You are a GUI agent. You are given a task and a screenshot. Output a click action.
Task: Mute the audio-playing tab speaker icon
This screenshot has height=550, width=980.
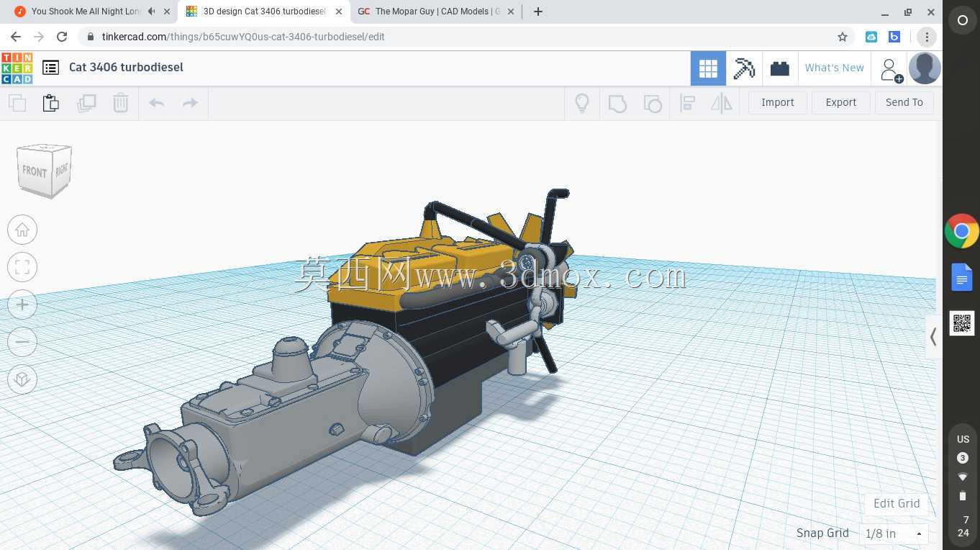[151, 12]
